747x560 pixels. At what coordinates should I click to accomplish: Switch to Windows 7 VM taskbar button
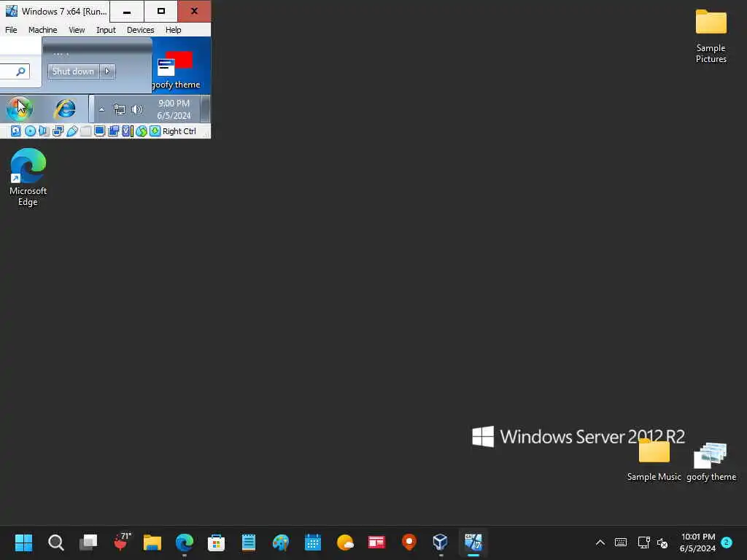[473, 542]
